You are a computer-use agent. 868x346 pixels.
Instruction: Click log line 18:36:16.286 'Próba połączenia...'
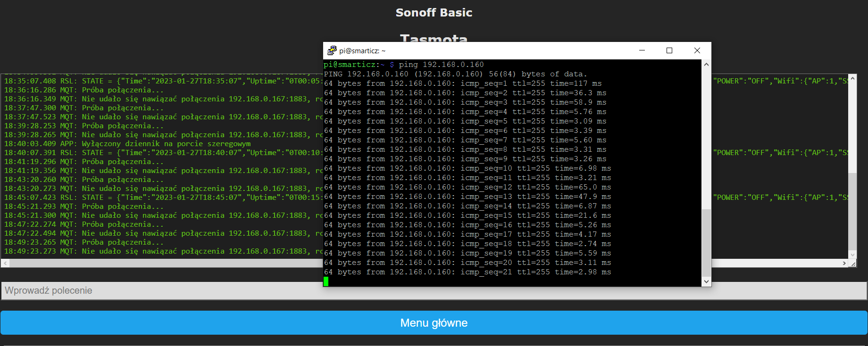pyautogui.click(x=84, y=90)
